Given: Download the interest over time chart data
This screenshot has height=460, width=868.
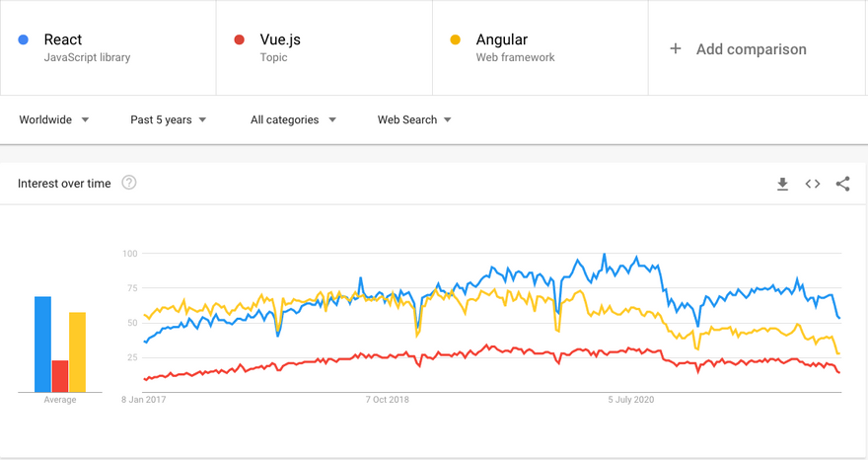Looking at the screenshot, I should pyautogui.click(x=782, y=184).
